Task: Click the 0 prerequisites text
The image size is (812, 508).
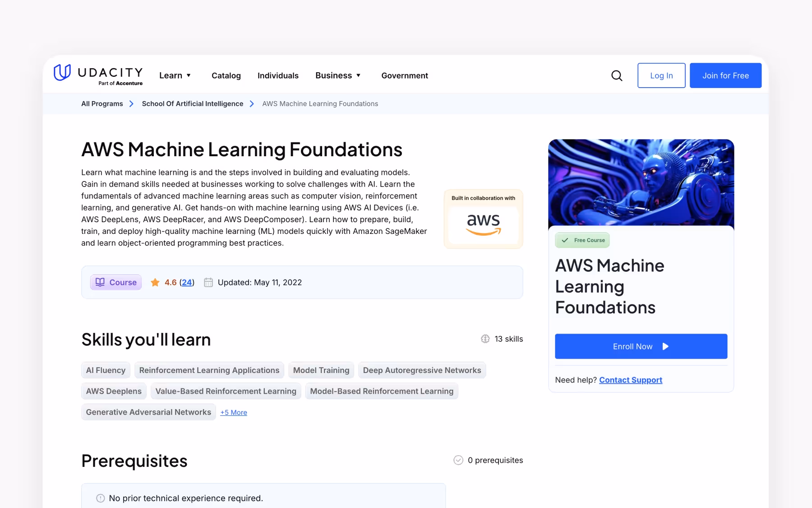Action: 495,460
